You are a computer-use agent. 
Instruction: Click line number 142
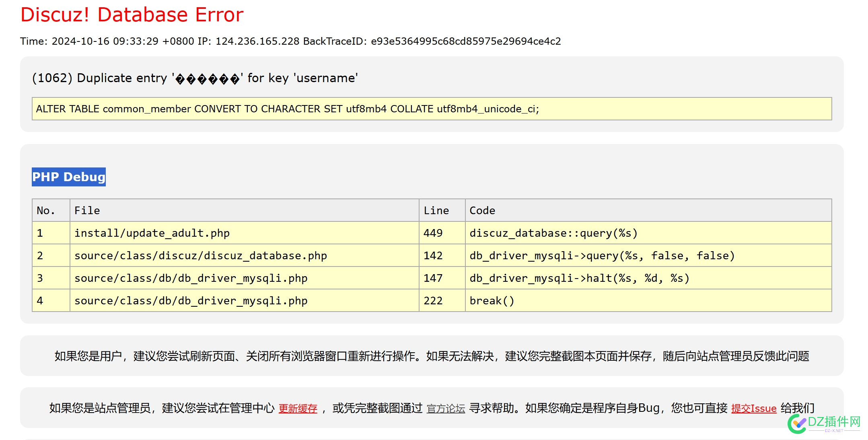pos(442,255)
